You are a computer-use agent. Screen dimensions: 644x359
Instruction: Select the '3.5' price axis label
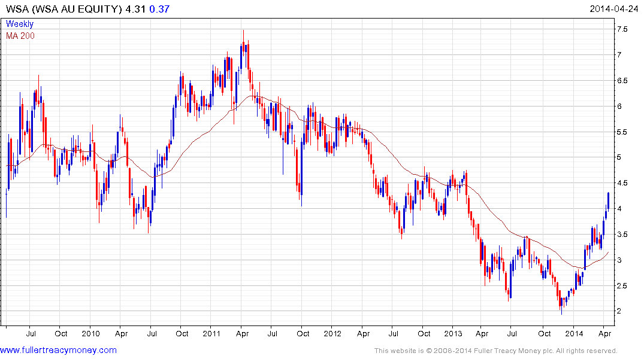(622, 235)
